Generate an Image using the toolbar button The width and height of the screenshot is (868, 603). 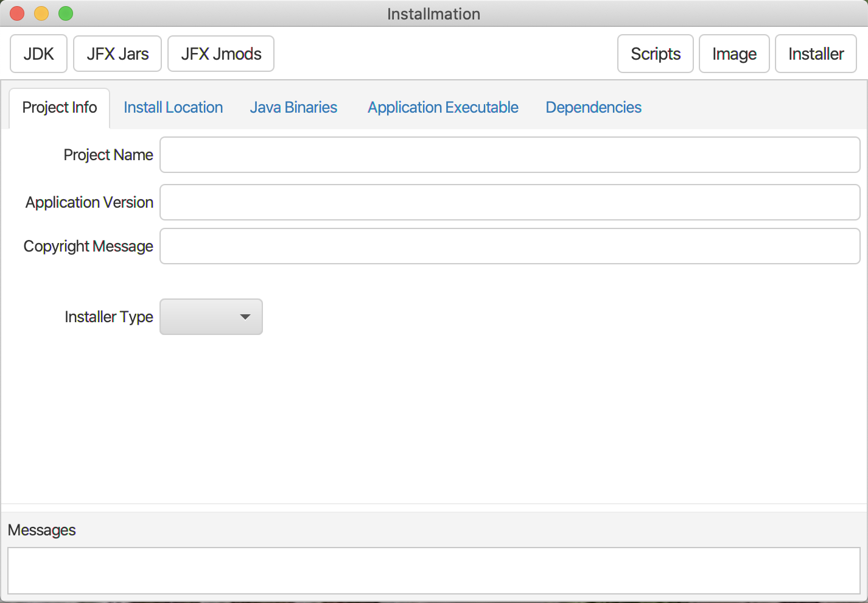(x=733, y=54)
